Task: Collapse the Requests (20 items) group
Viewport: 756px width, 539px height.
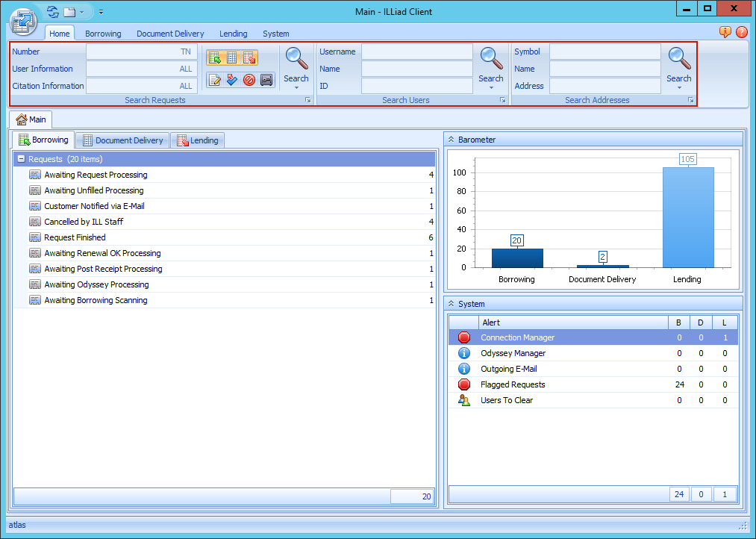Action: point(21,159)
